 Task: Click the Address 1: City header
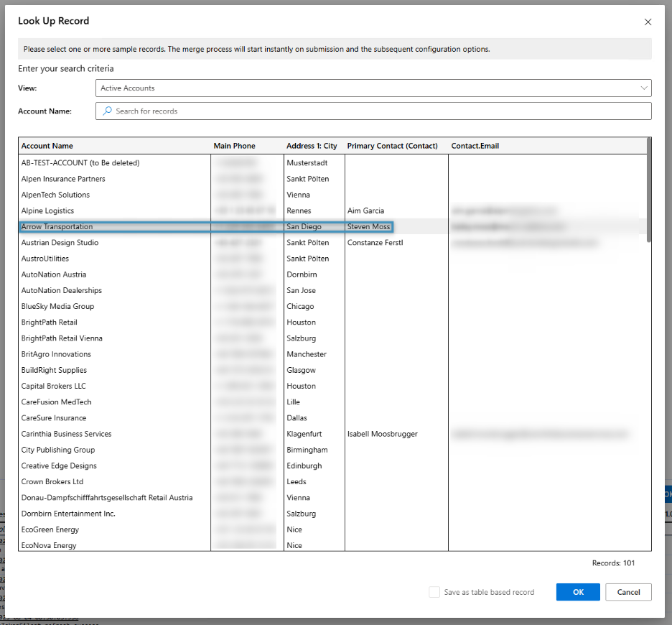point(312,146)
